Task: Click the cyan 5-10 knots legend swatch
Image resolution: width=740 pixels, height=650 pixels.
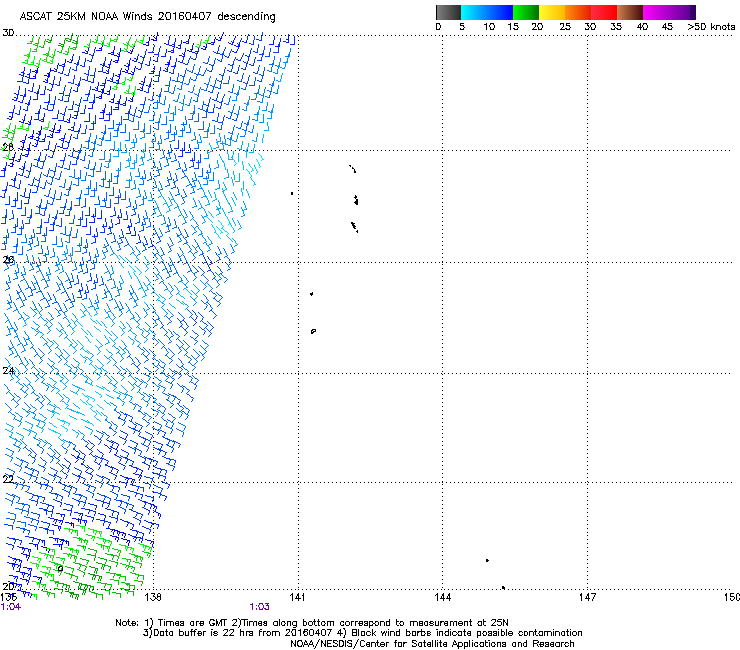Action: click(x=474, y=12)
